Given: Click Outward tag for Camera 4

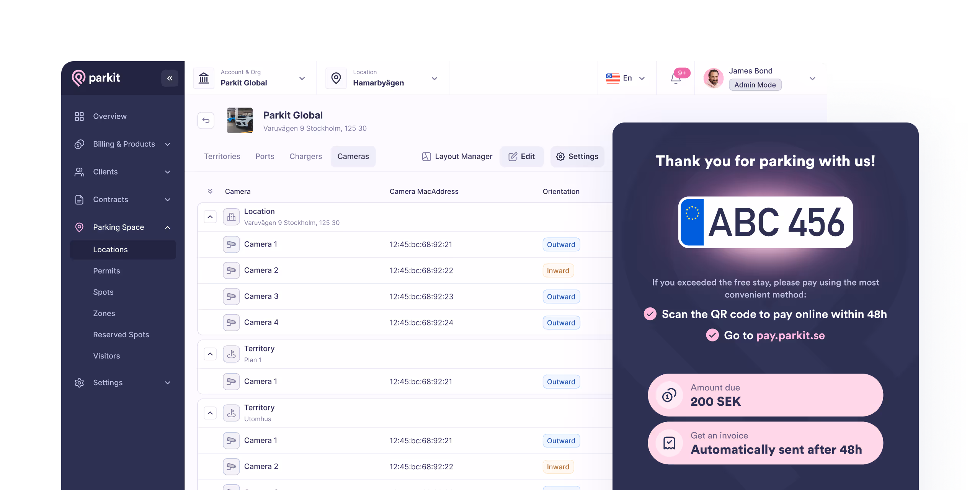Looking at the screenshot, I should 561,323.
